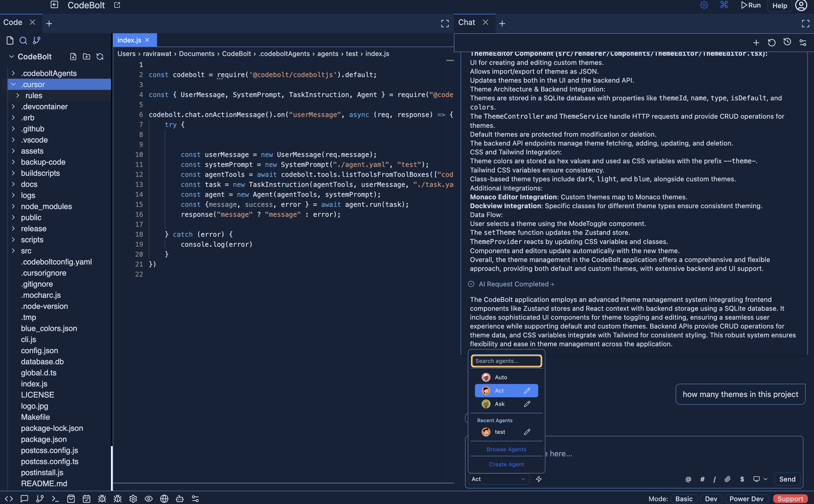Collapse the .cursor folder
This screenshot has height=504, width=814.
(x=13, y=84)
